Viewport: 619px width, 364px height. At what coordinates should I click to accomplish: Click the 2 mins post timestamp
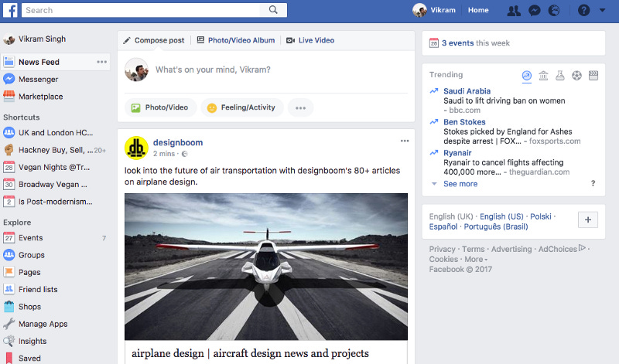coord(164,154)
